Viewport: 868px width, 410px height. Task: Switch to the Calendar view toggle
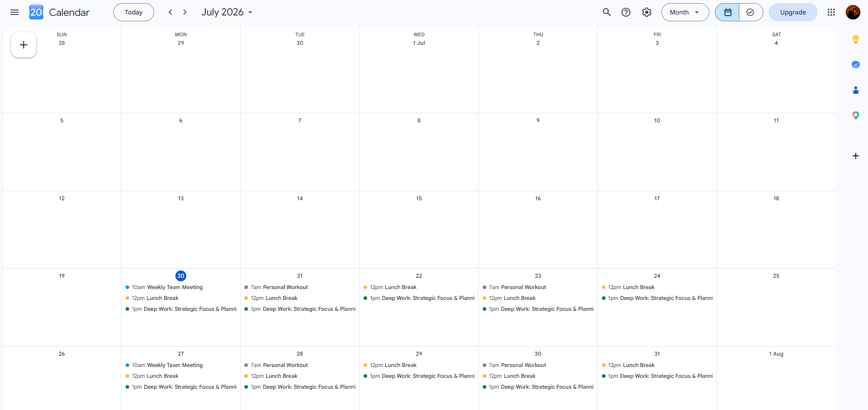point(727,12)
